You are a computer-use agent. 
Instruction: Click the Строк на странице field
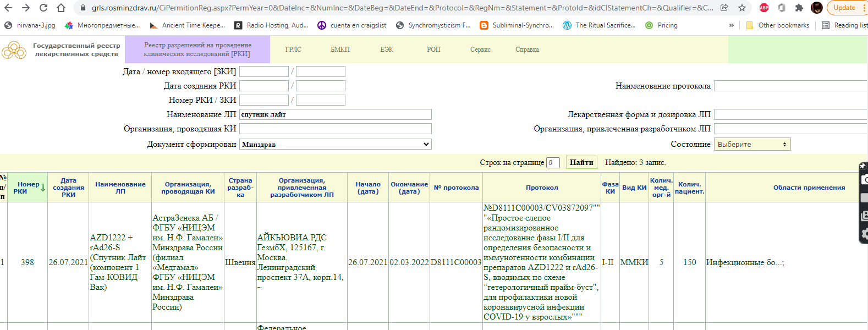pyautogui.click(x=553, y=163)
